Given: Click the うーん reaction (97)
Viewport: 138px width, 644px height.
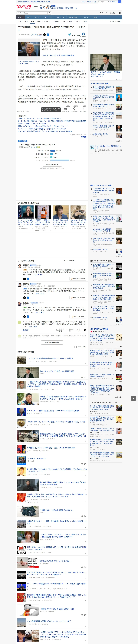Looking at the screenshot, I should pos(79,330).
